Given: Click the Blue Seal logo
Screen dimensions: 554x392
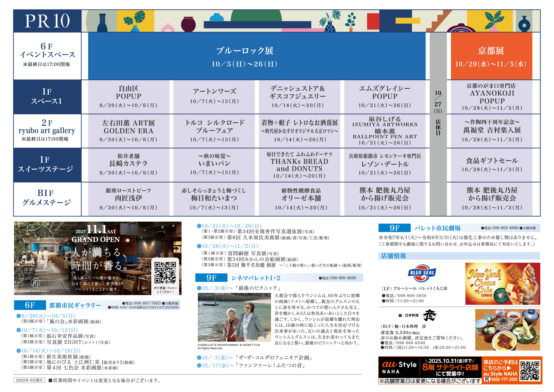Looking at the screenshot, I should pyautogui.click(x=422, y=273).
